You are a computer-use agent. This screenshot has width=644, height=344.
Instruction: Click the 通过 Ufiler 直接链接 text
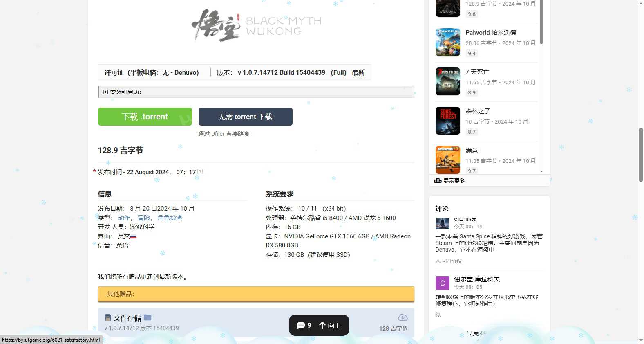pyautogui.click(x=224, y=134)
